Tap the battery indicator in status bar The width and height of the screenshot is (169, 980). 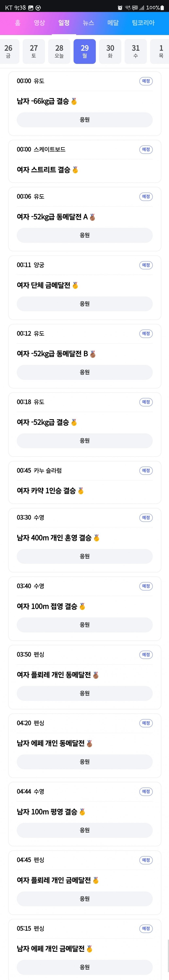[x=162, y=8]
